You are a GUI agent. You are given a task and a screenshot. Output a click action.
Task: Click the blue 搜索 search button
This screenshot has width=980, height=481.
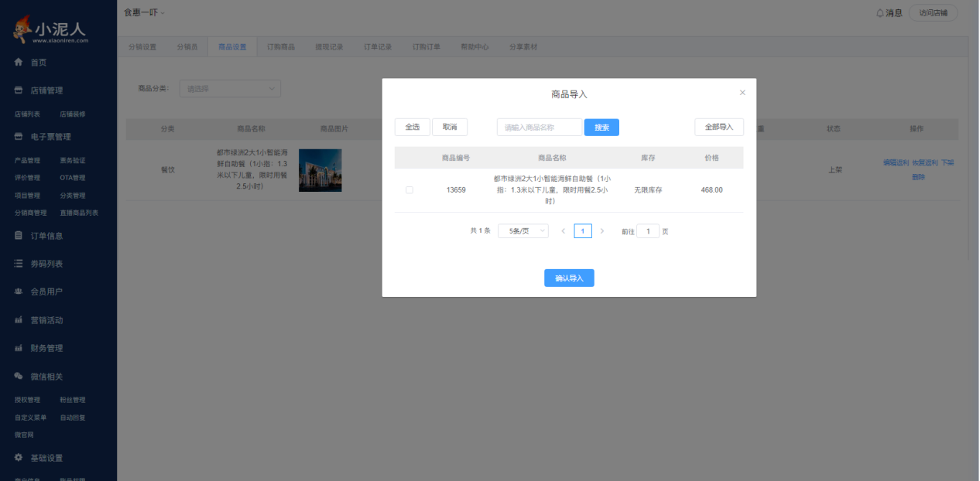(x=601, y=128)
